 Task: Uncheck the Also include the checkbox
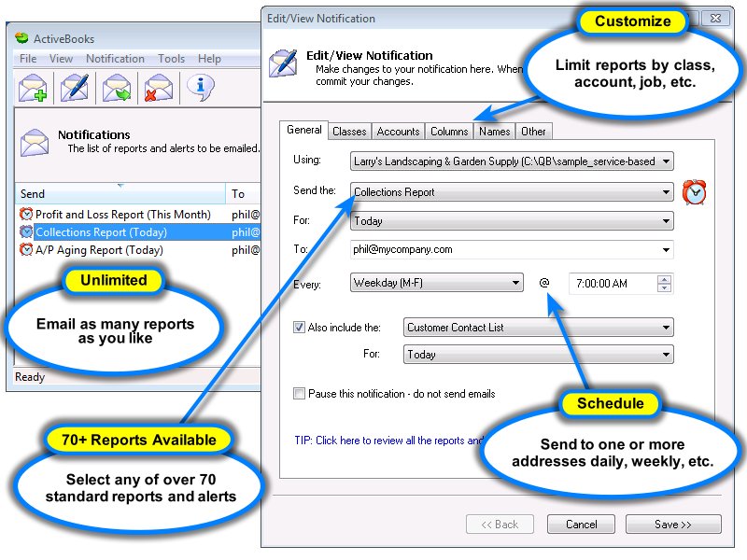click(x=299, y=328)
